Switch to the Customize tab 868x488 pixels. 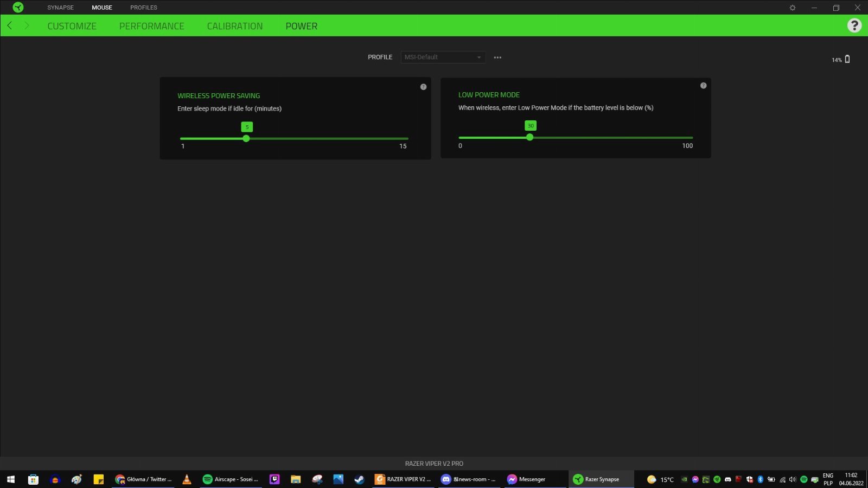click(x=72, y=26)
